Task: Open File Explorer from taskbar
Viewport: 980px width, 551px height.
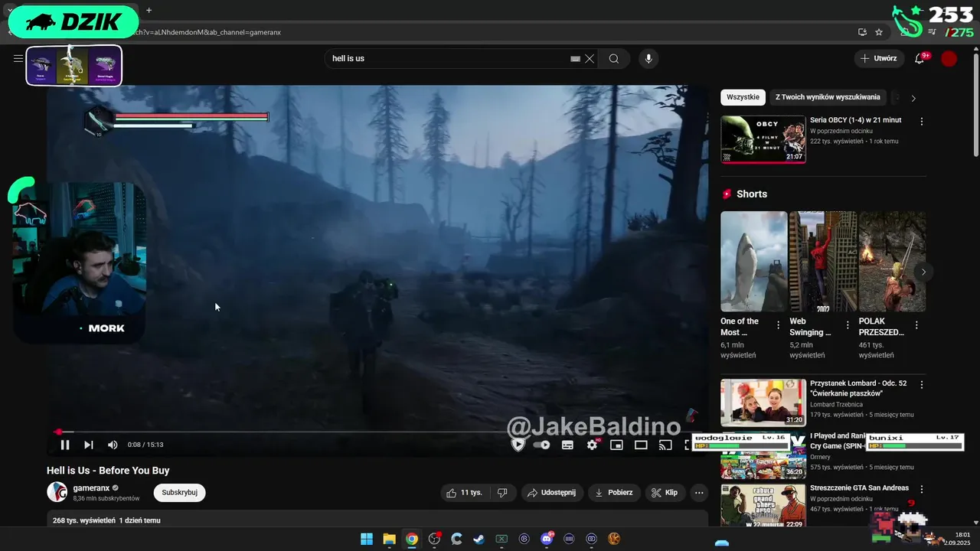Action: pos(389,539)
